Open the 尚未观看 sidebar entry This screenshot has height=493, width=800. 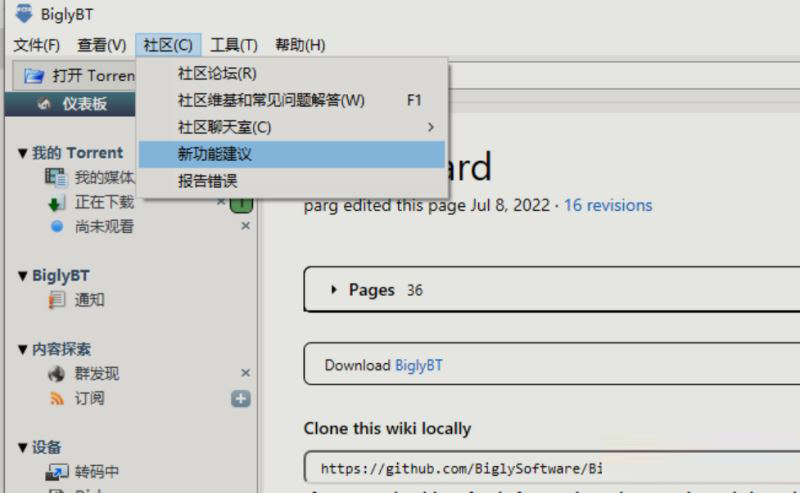tap(104, 226)
